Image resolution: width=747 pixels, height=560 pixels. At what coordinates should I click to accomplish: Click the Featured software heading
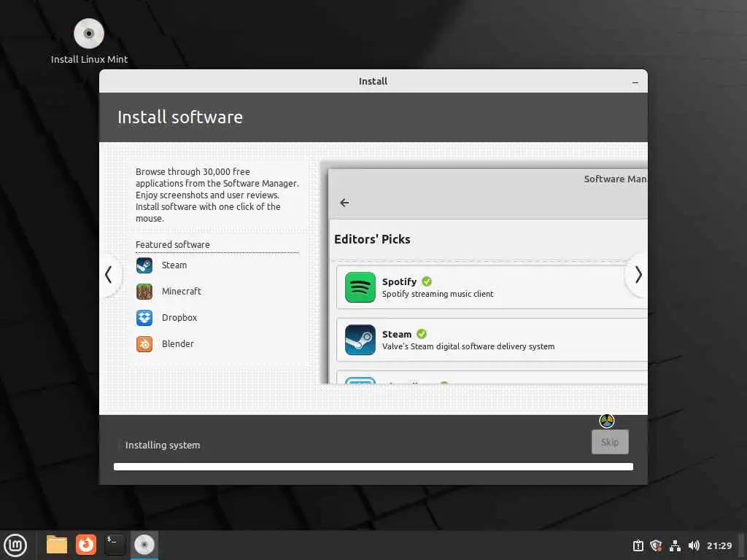pos(173,245)
